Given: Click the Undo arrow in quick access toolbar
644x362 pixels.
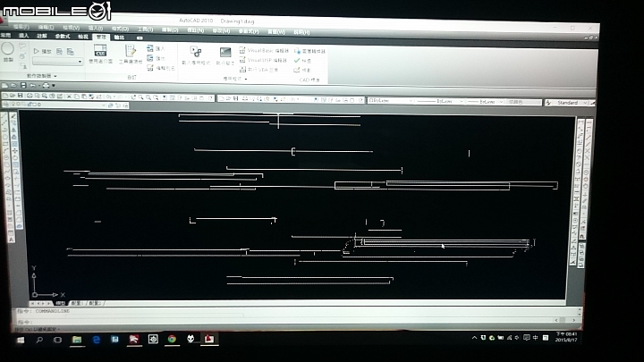Looking at the screenshot, I should tap(32, 86).
